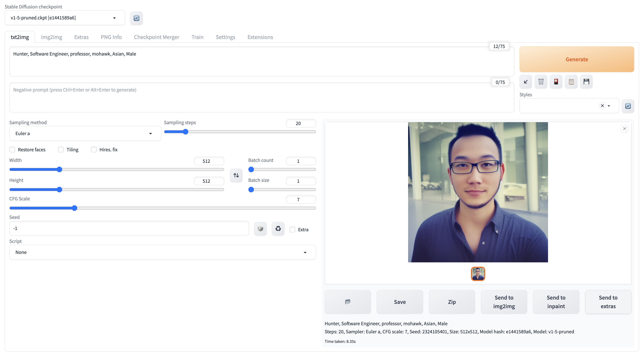Click the recycle icon to reuse last seed
The width and height of the screenshot is (644, 354).
(x=278, y=229)
